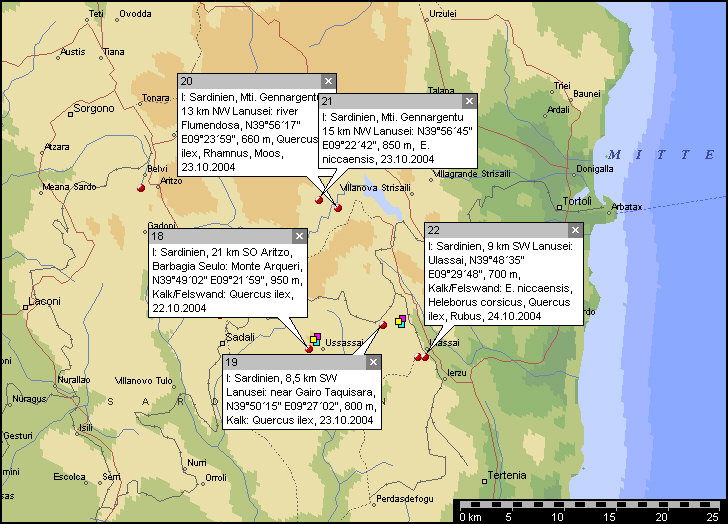Click the red pushpin for note 19

pos(382,325)
